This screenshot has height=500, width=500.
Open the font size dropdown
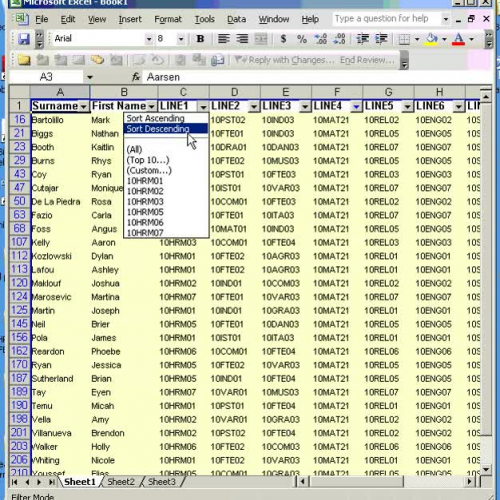point(181,39)
